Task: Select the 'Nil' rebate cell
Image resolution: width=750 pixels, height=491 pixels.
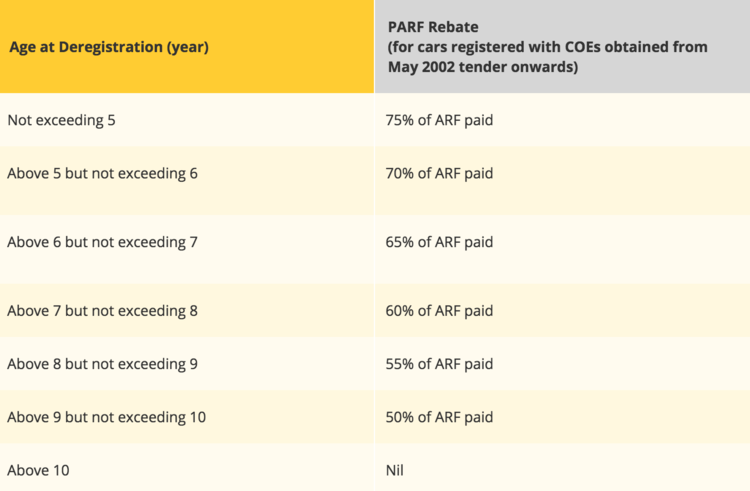Action: point(562,468)
